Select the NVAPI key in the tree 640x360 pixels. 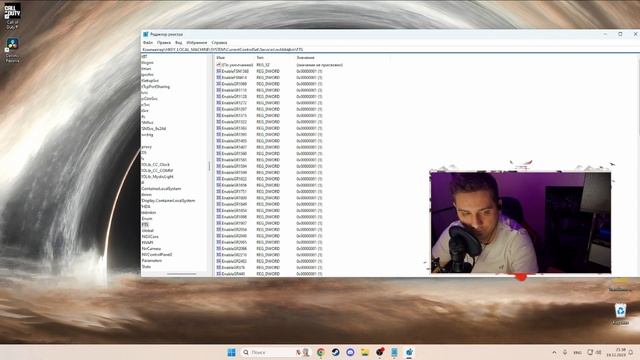(x=147, y=242)
